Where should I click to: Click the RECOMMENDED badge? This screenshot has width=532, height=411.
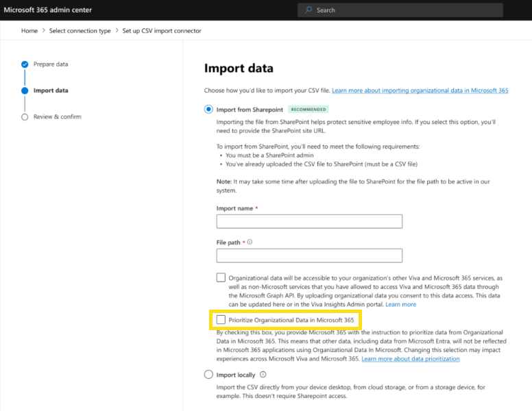click(309, 109)
